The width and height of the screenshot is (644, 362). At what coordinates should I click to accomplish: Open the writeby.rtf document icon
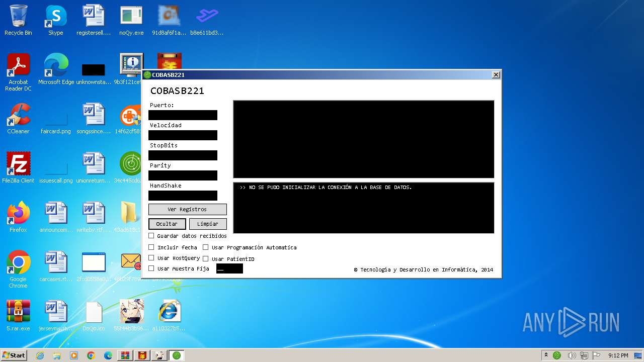click(x=93, y=217)
